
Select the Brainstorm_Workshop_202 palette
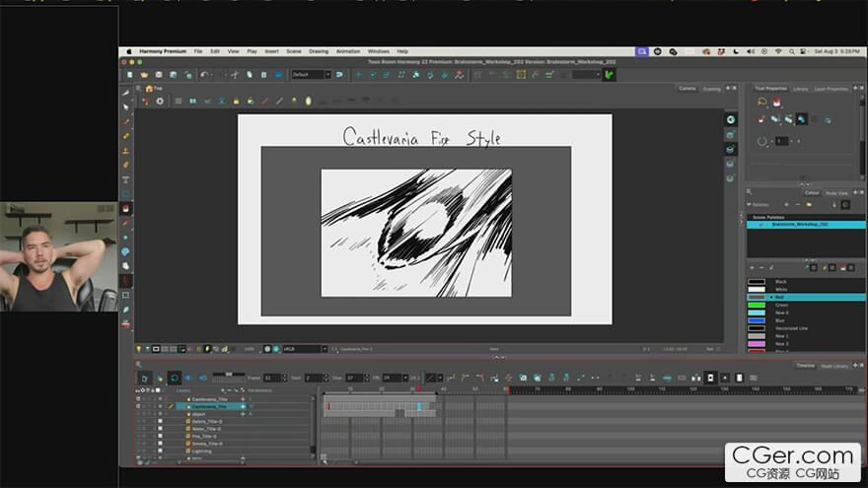806,225
